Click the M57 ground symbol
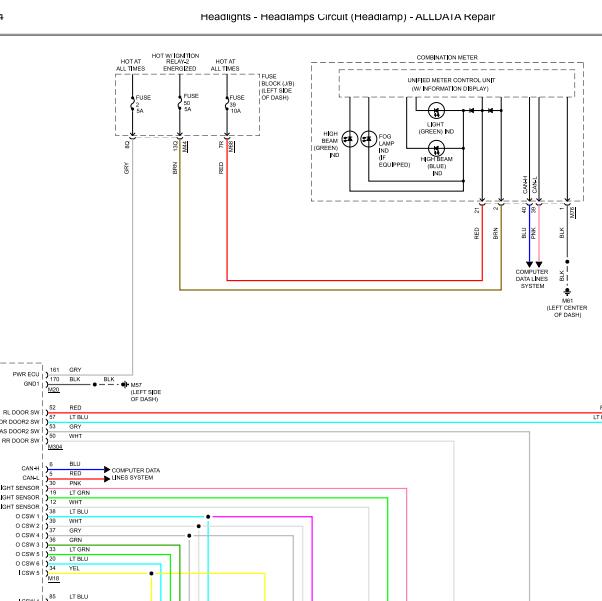The width and height of the screenshot is (602, 601). pyautogui.click(x=124, y=384)
